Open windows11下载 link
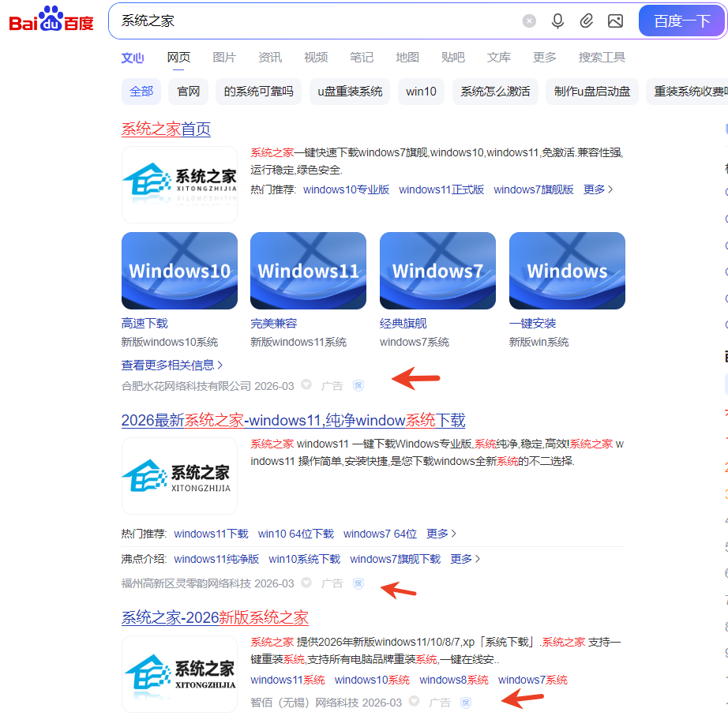This screenshot has height=716, width=728. (212, 534)
